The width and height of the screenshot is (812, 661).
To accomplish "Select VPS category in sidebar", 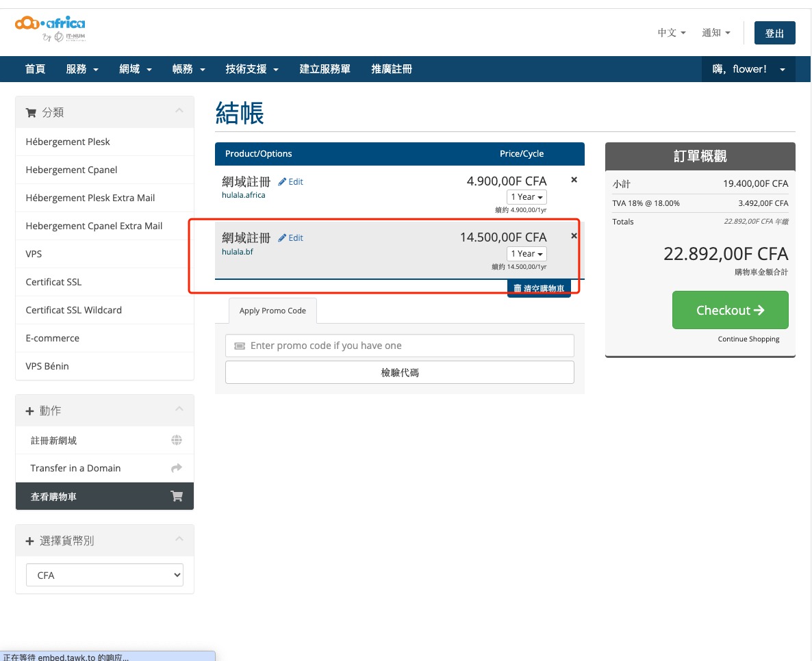I will pyautogui.click(x=105, y=254).
